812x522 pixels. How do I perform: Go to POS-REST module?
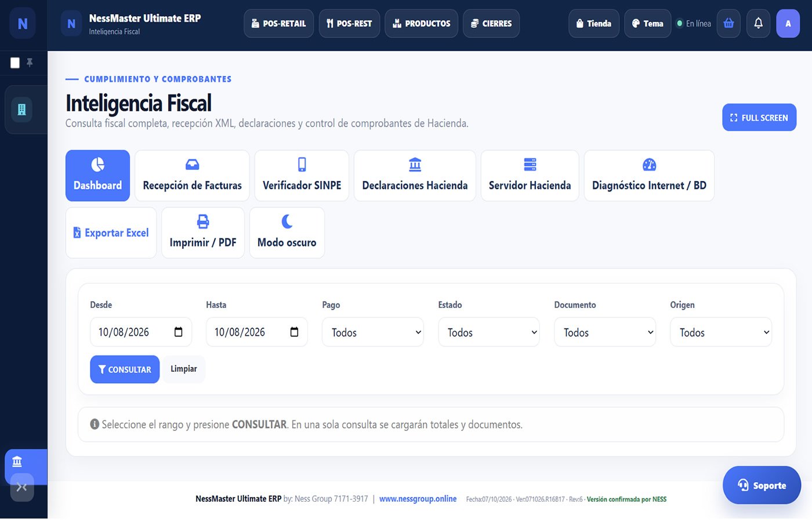coord(349,24)
